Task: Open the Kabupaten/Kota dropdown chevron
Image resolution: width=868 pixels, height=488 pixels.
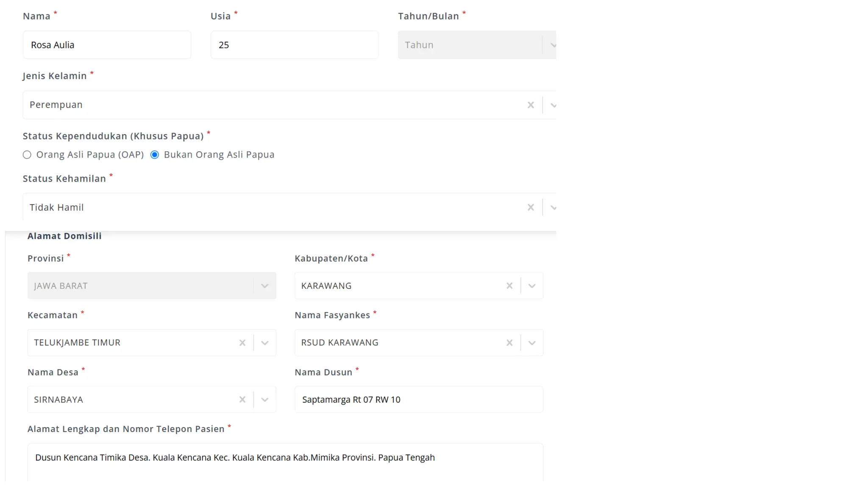Action: [532, 286]
